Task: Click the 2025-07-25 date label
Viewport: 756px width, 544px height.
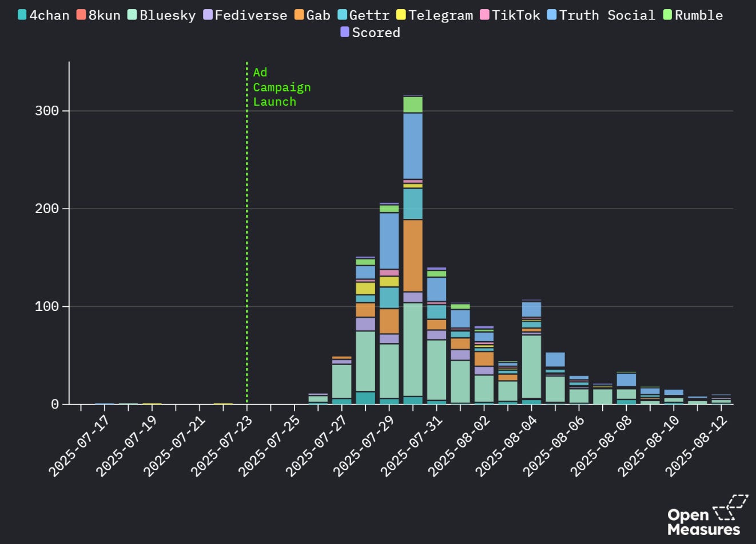Action: click(x=268, y=446)
